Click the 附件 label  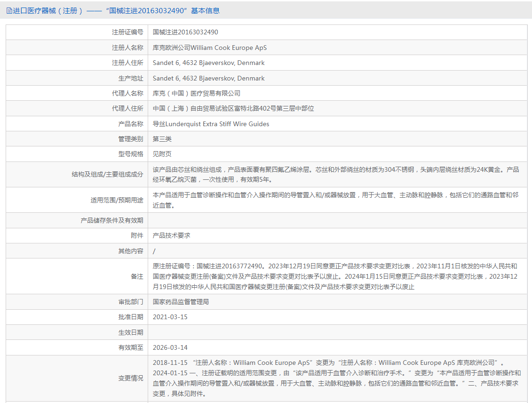[x=137, y=235]
